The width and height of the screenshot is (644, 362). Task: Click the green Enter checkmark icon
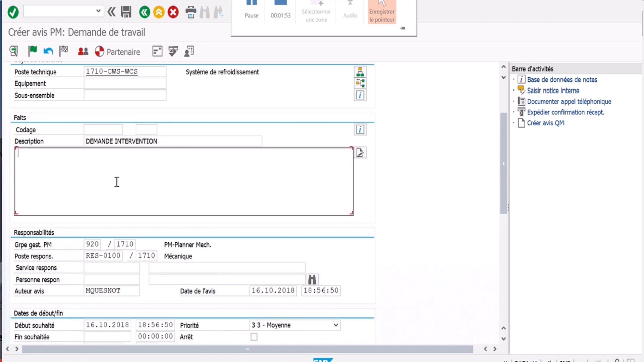click(13, 11)
